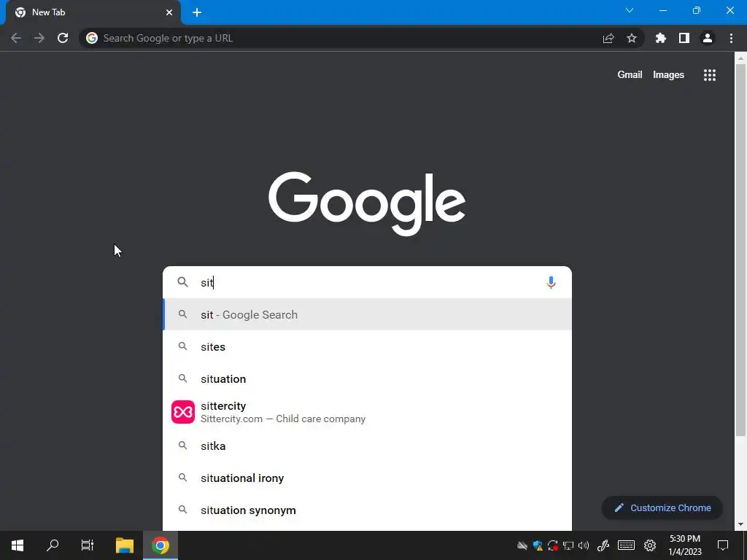Open the Images link
The width and height of the screenshot is (747, 560).
point(668,75)
